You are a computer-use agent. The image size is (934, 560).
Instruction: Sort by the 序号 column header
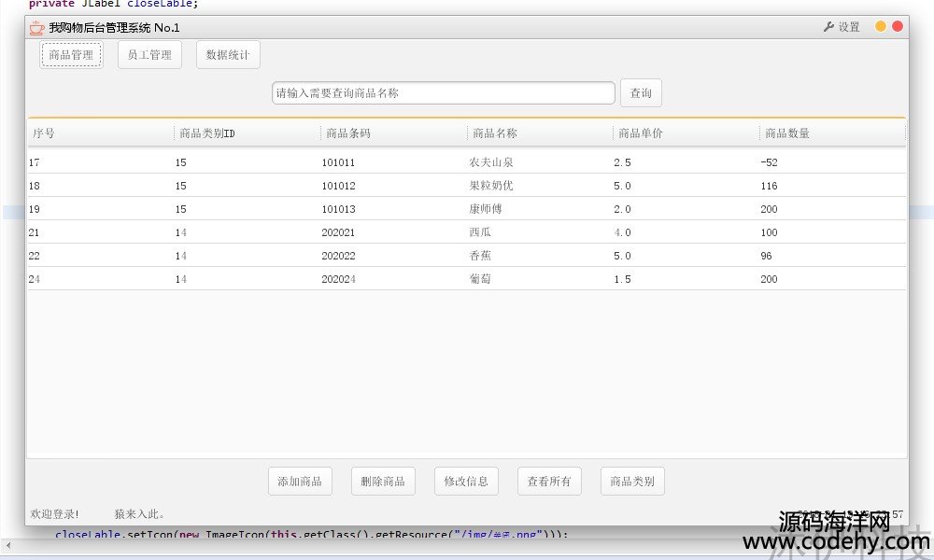click(x=101, y=133)
